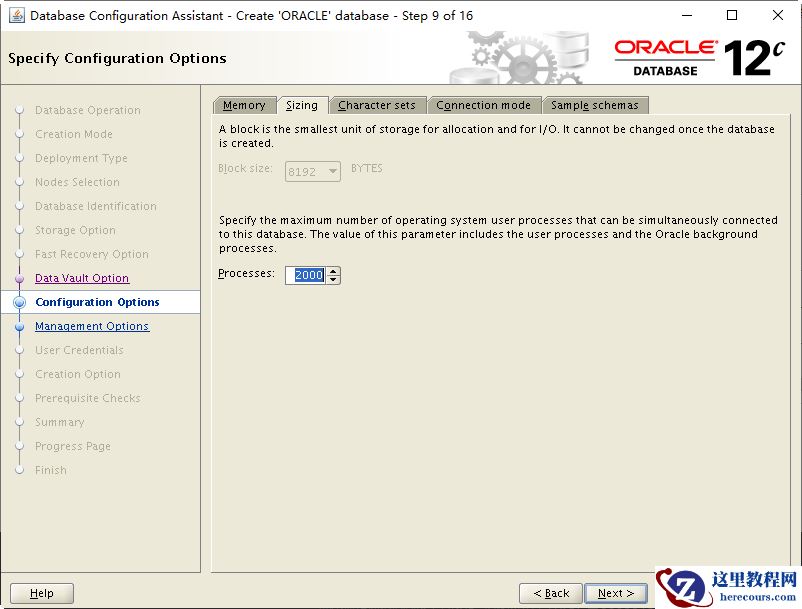Click the Deployment Type step label
Screen dimensions: 802x609
point(81,159)
